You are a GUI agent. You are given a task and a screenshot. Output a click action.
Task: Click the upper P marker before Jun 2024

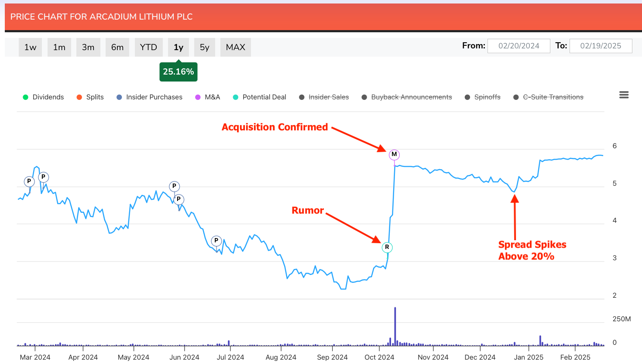tap(174, 186)
